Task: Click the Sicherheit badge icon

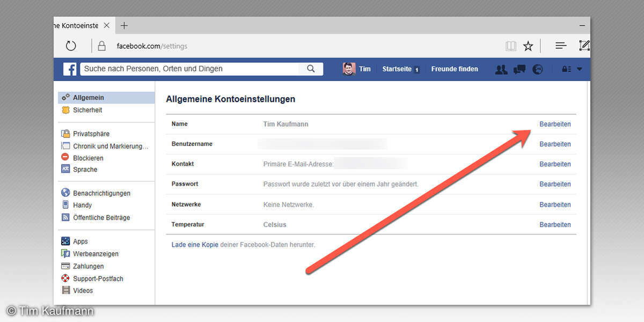Action: [x=65, y=110]
